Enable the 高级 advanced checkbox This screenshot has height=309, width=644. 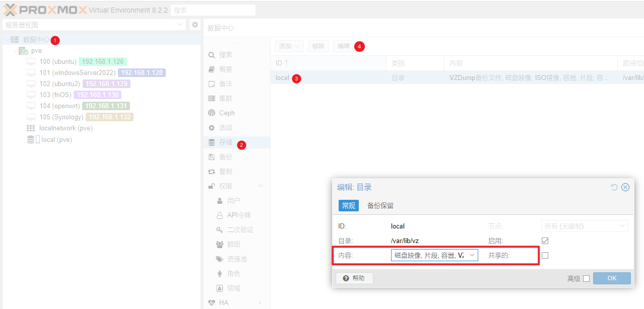(586, 279)
